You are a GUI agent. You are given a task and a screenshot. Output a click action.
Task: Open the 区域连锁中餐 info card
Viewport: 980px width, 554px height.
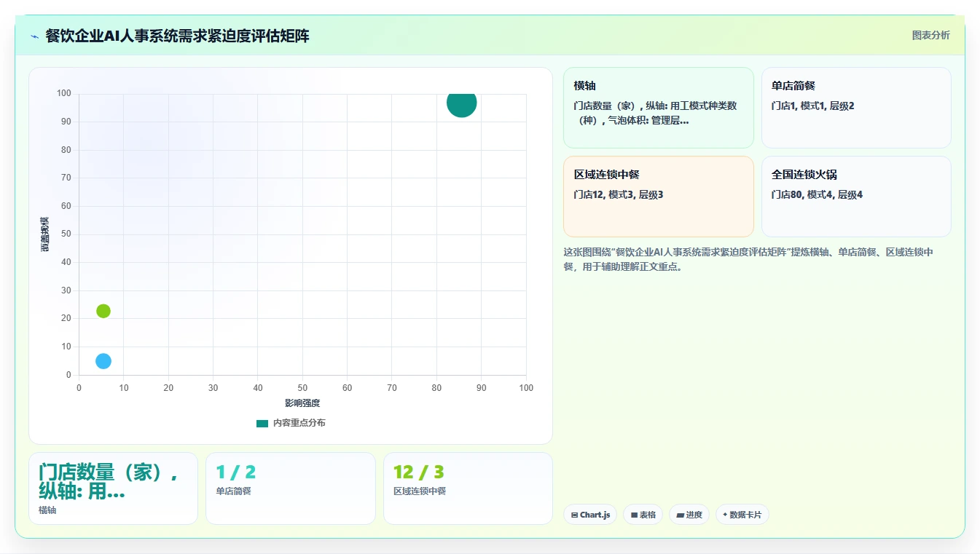[658, 197]
